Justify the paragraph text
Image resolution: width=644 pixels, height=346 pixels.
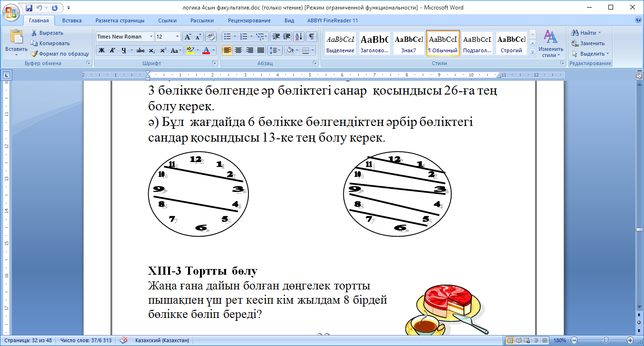pos(260,50)
